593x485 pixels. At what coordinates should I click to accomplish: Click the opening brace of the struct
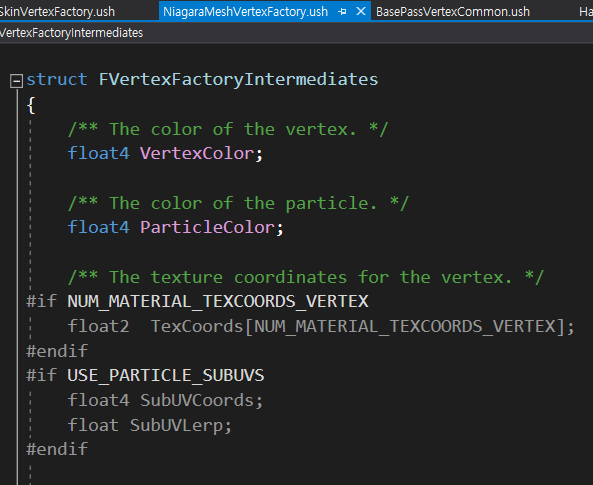[31, 105]
